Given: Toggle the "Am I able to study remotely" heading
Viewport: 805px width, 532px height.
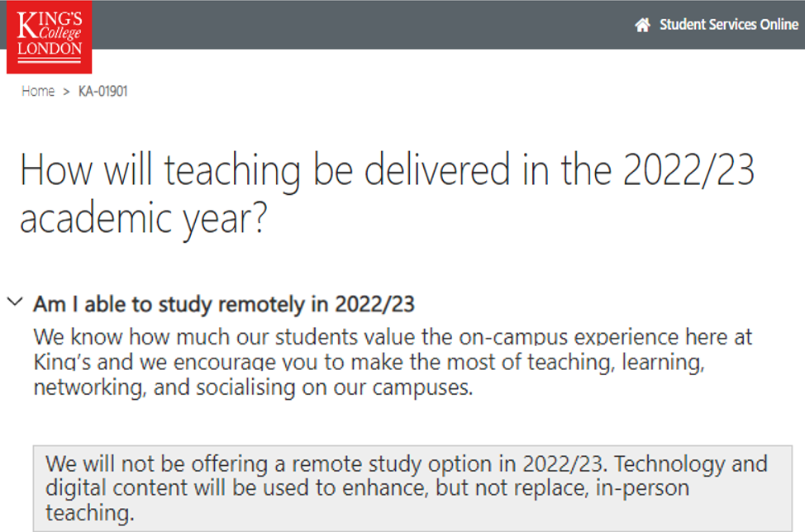Looking at the screenshot, I should tap(223, 304).
